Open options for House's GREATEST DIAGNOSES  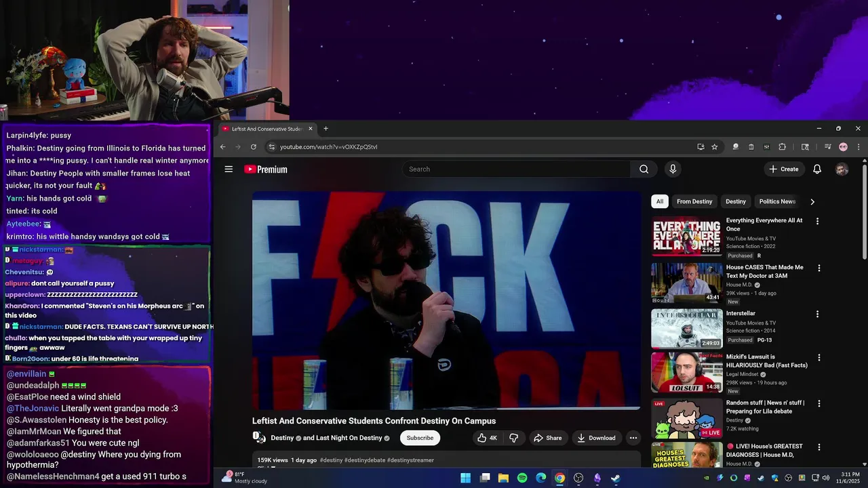(818, 447)
